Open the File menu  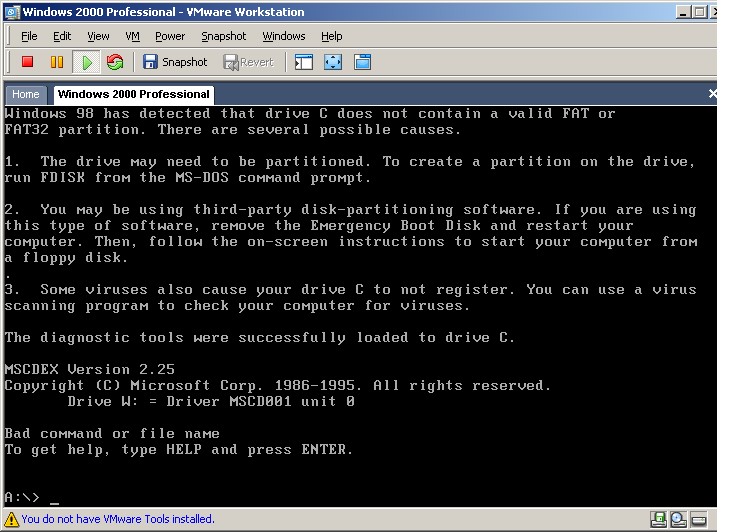click(29, 36)
